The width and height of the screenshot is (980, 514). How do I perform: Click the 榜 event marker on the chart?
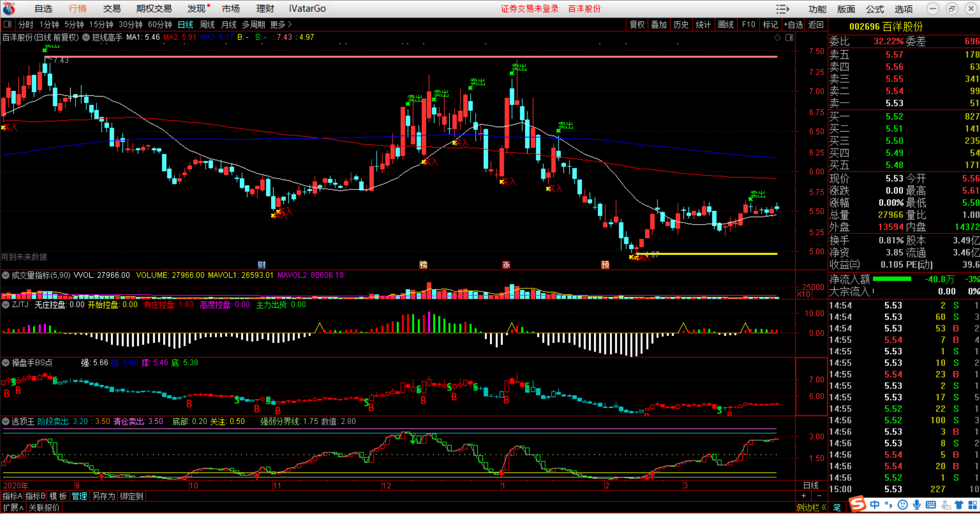[423, 264]
